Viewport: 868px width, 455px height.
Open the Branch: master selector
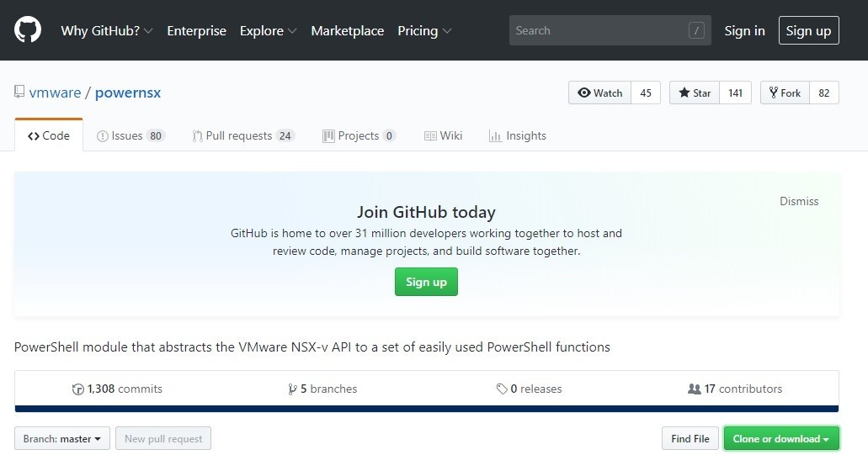[x=62, y=438]
